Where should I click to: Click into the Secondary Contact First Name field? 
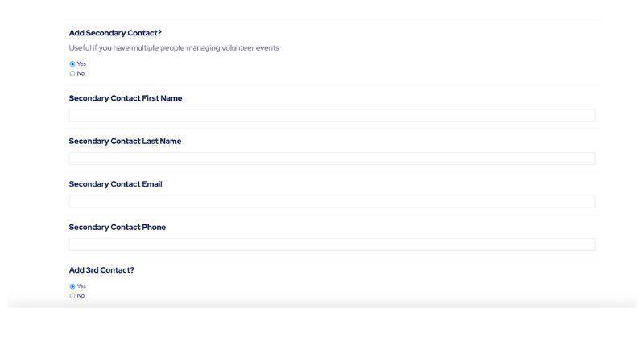coord(332,115)
